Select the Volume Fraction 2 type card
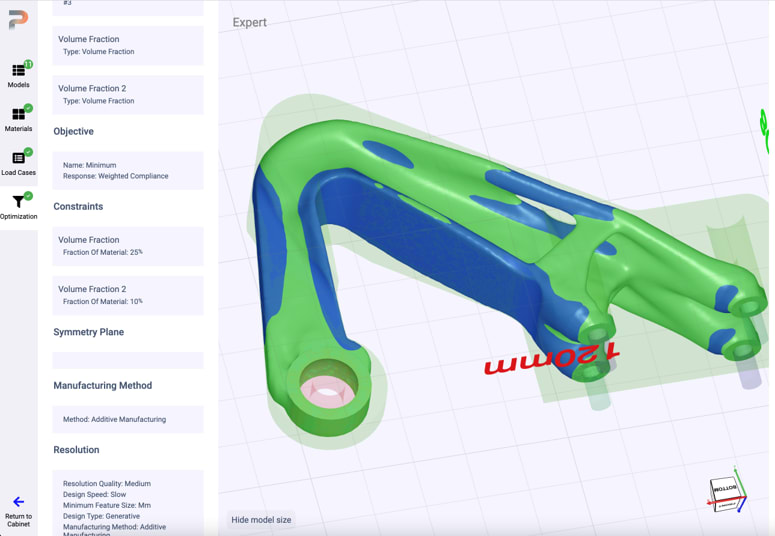Image resolution: width=775 pixels, height=536 pixels. [x=128, y=95]
